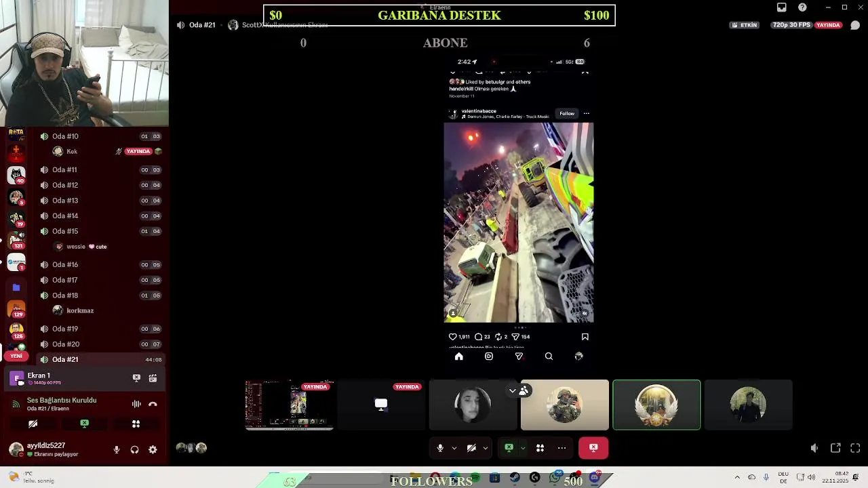Open Steam icon in Windows taskbar
Image resolution: width=868 pixels, height=488 pixels.
(515, 479)
